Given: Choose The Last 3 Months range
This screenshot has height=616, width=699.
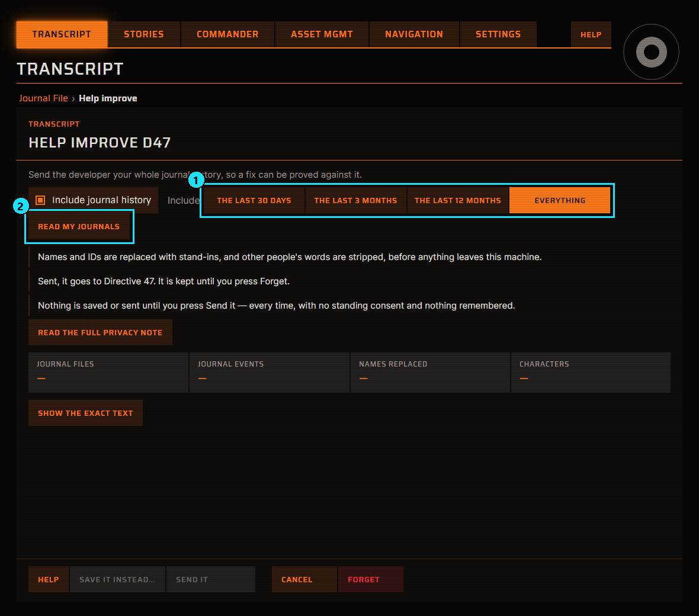Looking at the screenshot, I should click(x=356, y=201).
